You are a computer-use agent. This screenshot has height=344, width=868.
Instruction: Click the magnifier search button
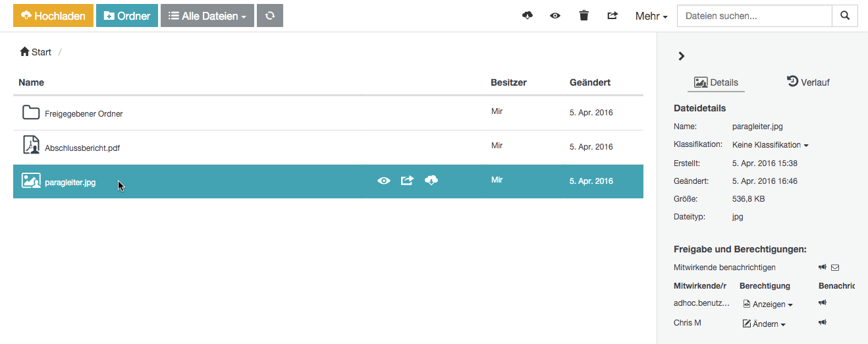(846, 16)
